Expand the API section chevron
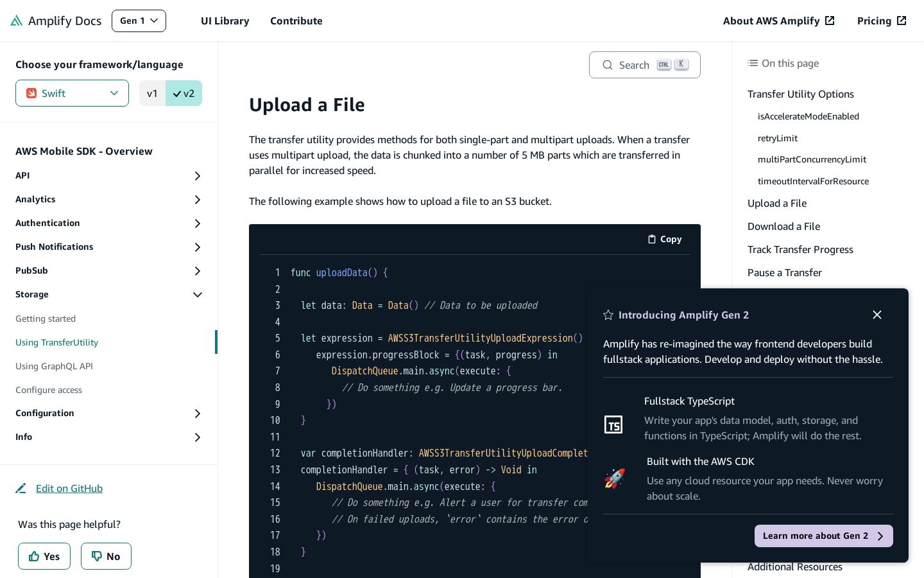 pos(198,176)
